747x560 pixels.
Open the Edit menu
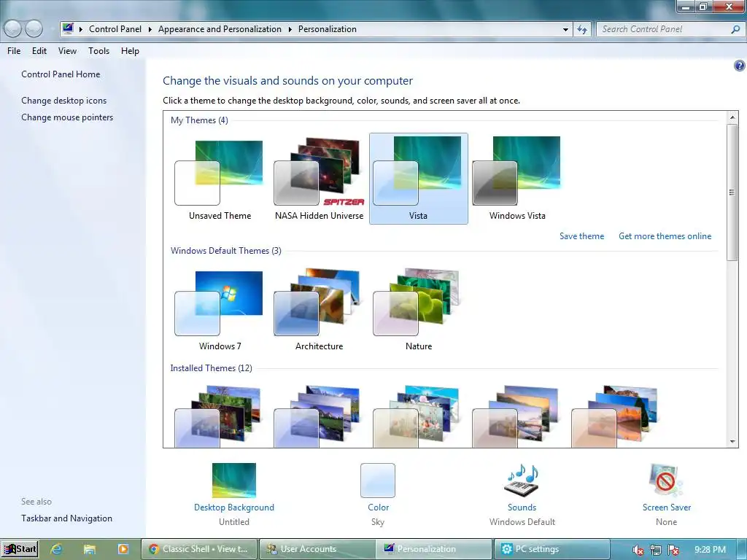39,51
